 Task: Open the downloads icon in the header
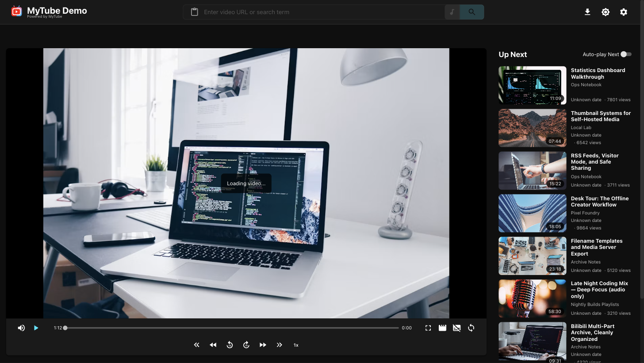coord(587,12)
